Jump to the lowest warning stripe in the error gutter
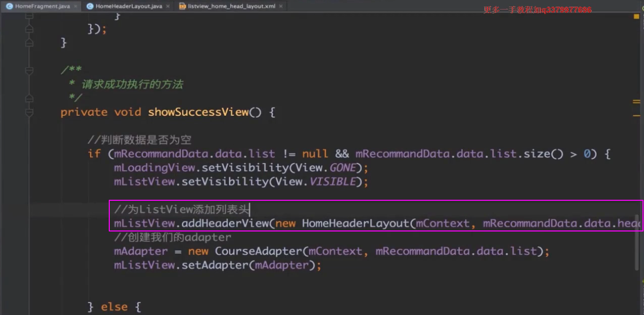Viewport: 644px width, 315px height. pyautogui.click(x=636, y=115)
